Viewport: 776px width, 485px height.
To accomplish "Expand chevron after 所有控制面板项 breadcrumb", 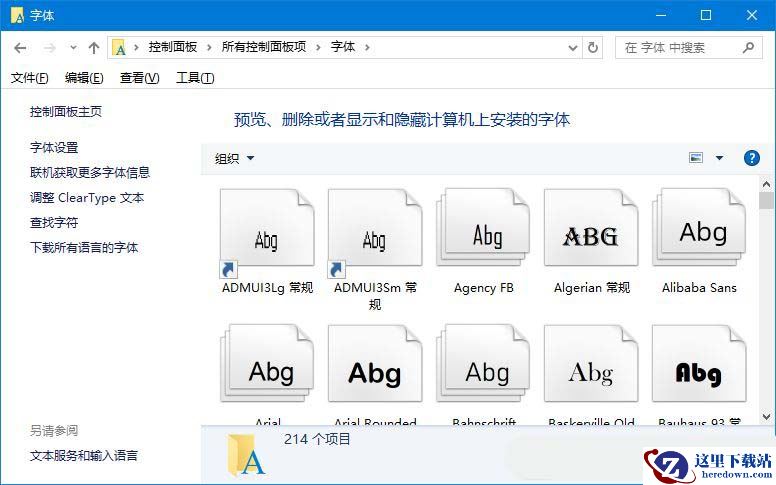I will [318, 48].
